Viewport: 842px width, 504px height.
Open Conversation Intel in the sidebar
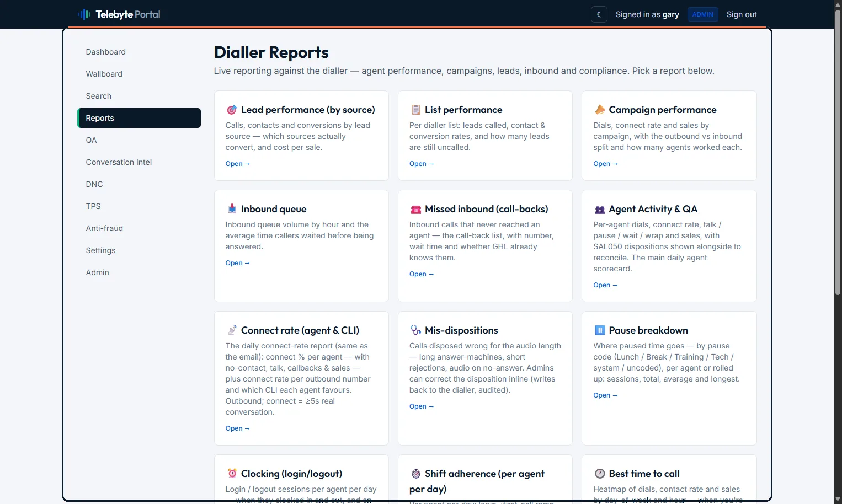[x=139, y=162]
